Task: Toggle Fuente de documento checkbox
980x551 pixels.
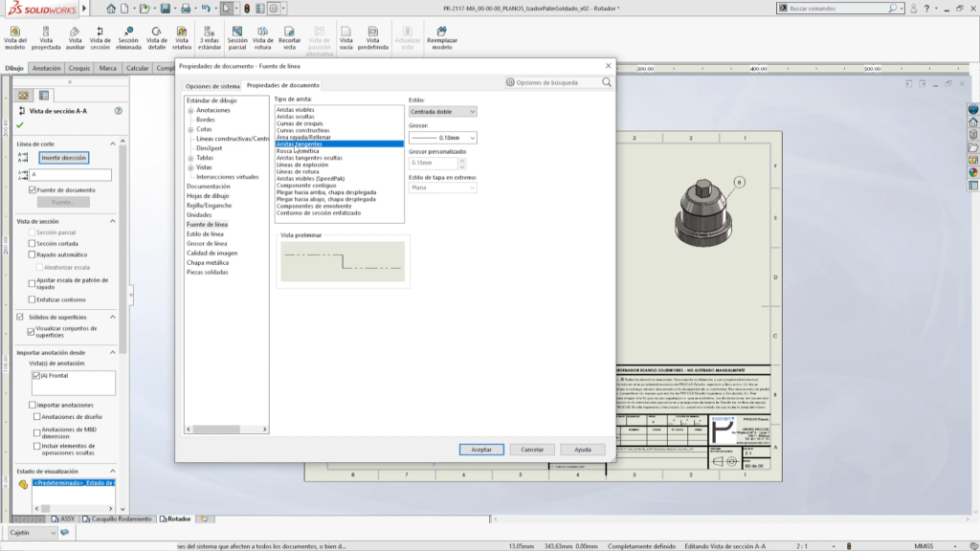Action: tap(33, 190)
